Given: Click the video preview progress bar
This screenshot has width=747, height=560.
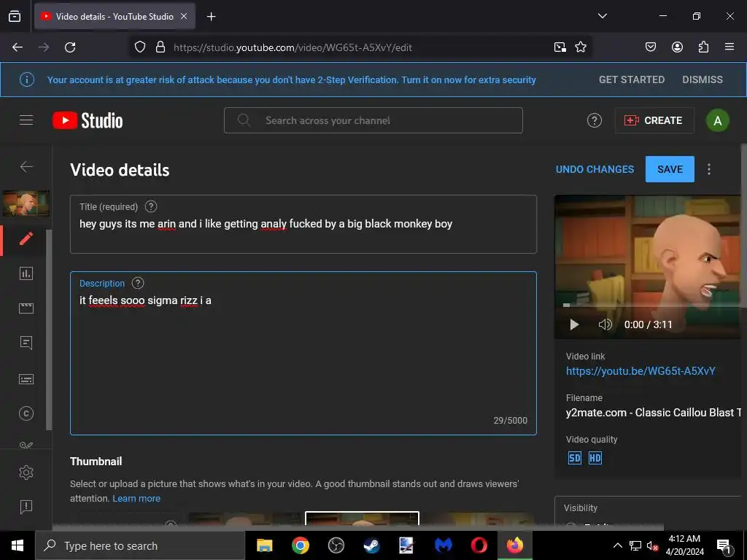Looking at the screenshot, I should pyautogui.click(x=651, y=305).
